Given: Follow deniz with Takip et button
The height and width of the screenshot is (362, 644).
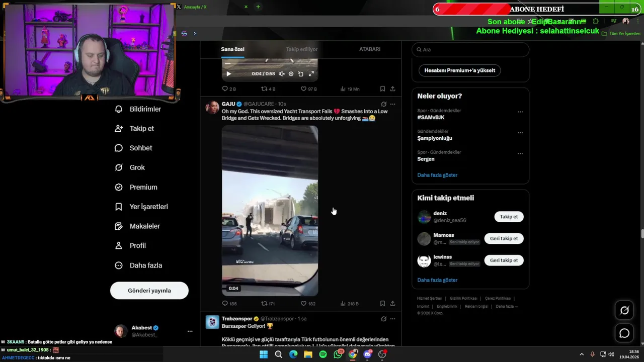Looking at the screenshot, I should (x=509, y=217).
